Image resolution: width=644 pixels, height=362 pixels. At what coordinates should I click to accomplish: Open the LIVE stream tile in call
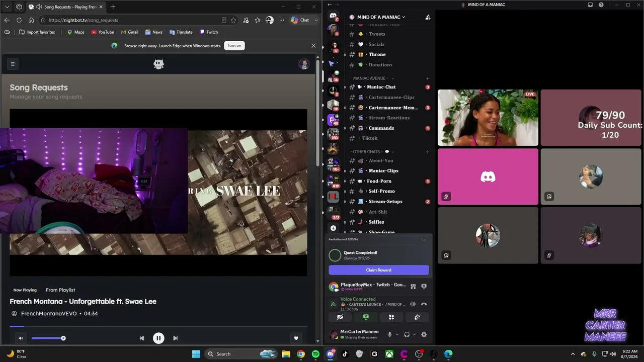488,118
